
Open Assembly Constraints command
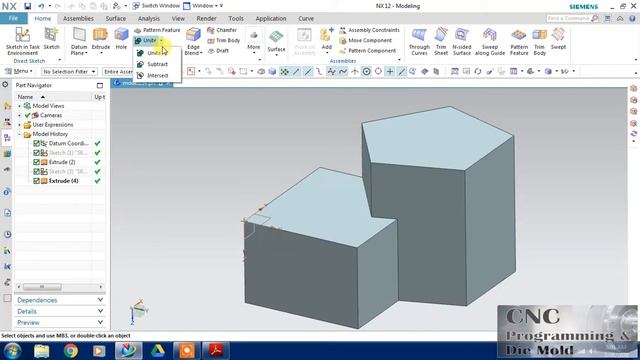[x=369, y=30]
